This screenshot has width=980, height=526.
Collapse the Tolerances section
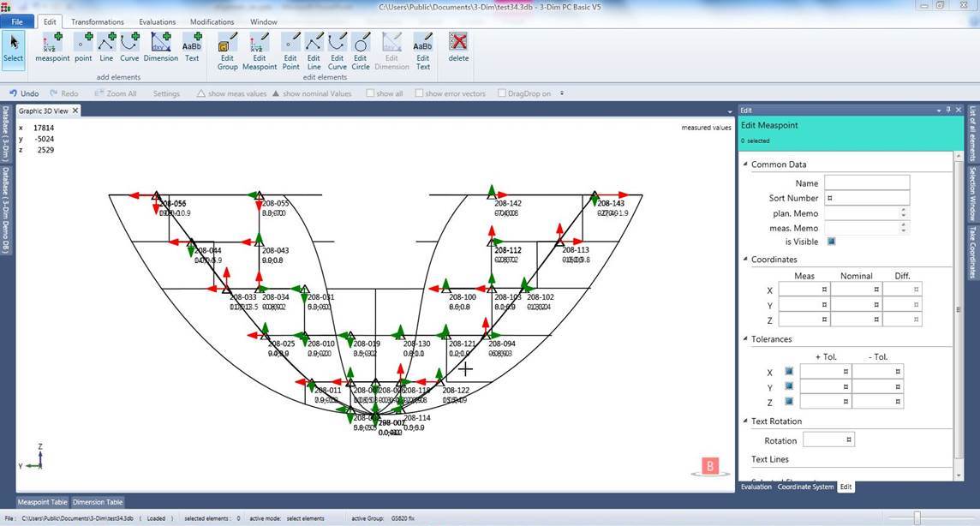tap(745, 339)
